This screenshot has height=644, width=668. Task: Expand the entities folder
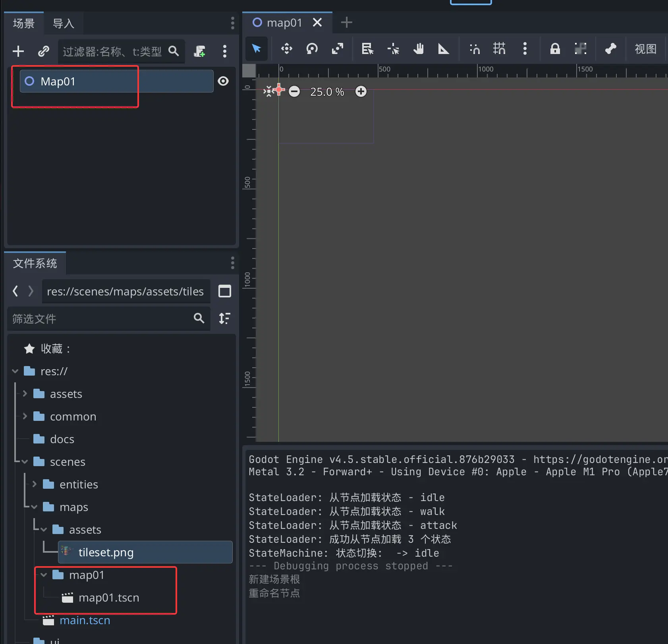coord(34,484)
